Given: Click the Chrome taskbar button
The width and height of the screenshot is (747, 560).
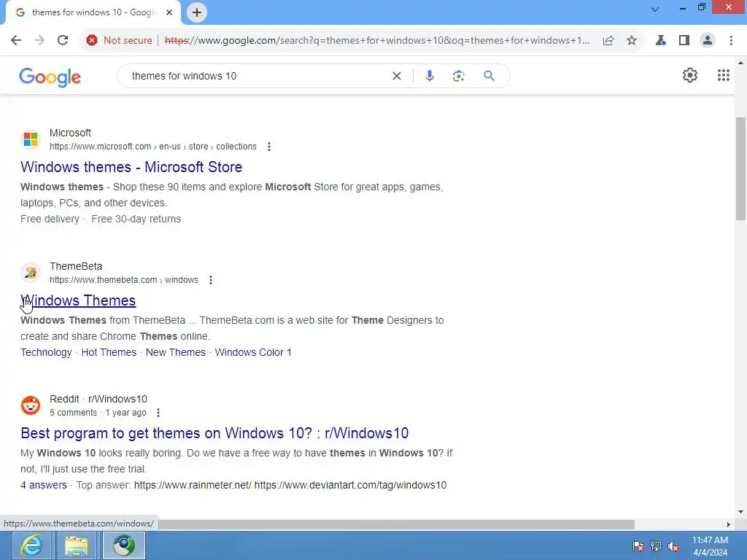Looking at the screenshot, I should (124, 545).
